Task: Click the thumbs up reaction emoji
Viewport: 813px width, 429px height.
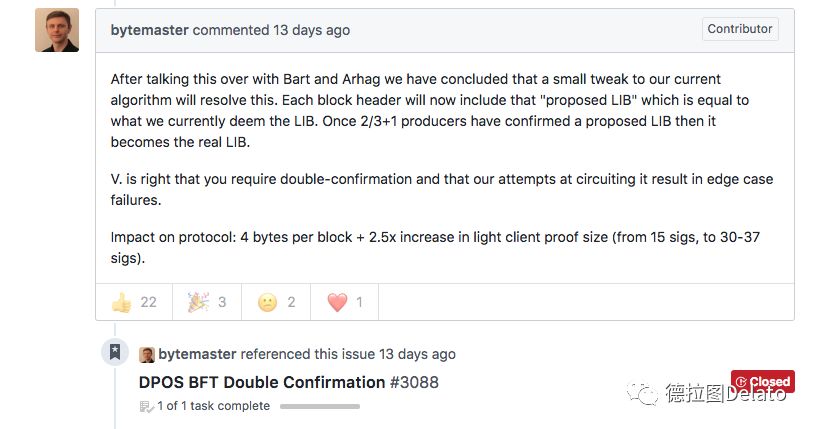Action: pyautogui.click(x=122, y=302)
